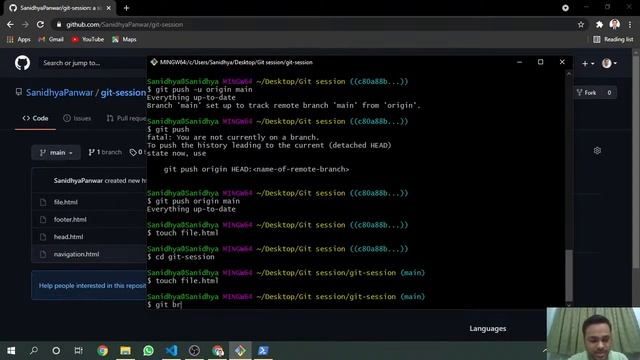Bookmark this page with star icon
Image resolution: width=640 pixels, height=360 pixels.
click(x=581, y=24)
